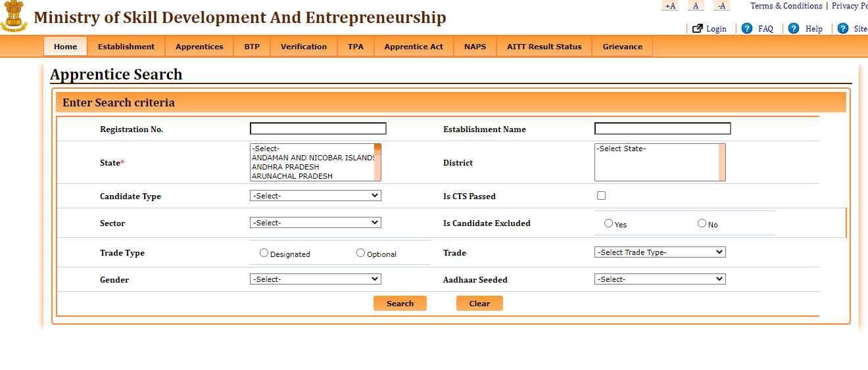Open the NAPS menu

point(475,47)
